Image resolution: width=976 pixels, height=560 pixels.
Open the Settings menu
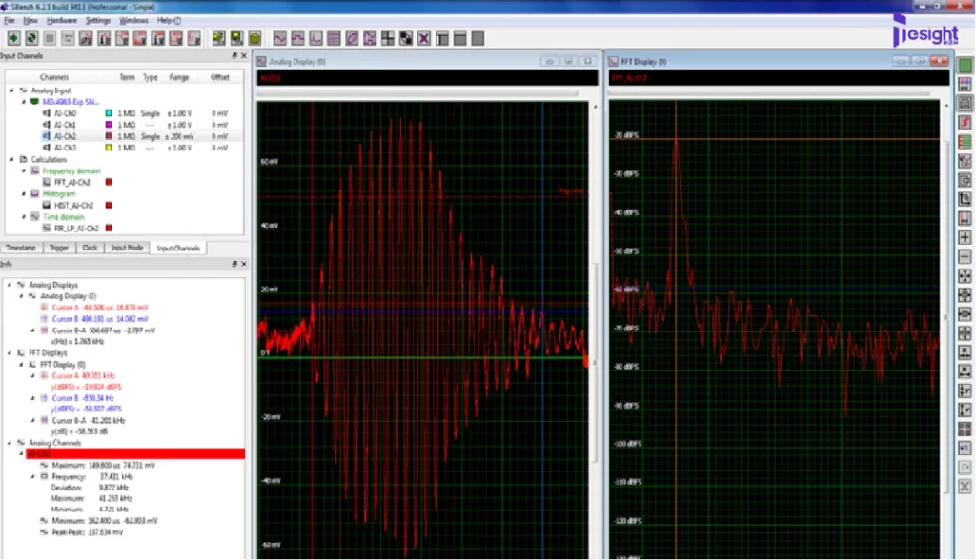click(98, 21)
